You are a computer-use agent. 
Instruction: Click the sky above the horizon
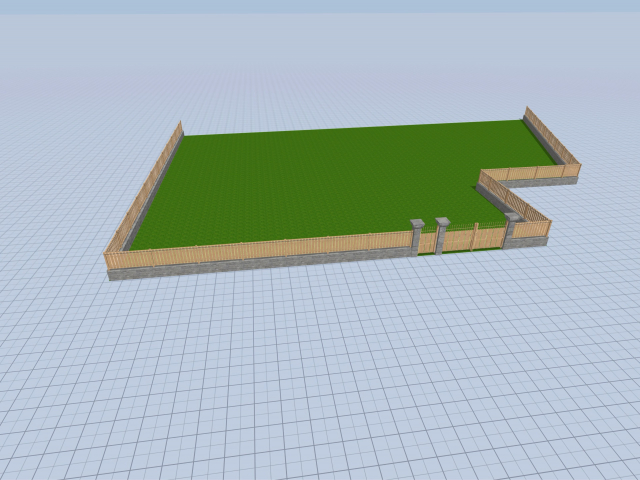click(x=320, y=6)
